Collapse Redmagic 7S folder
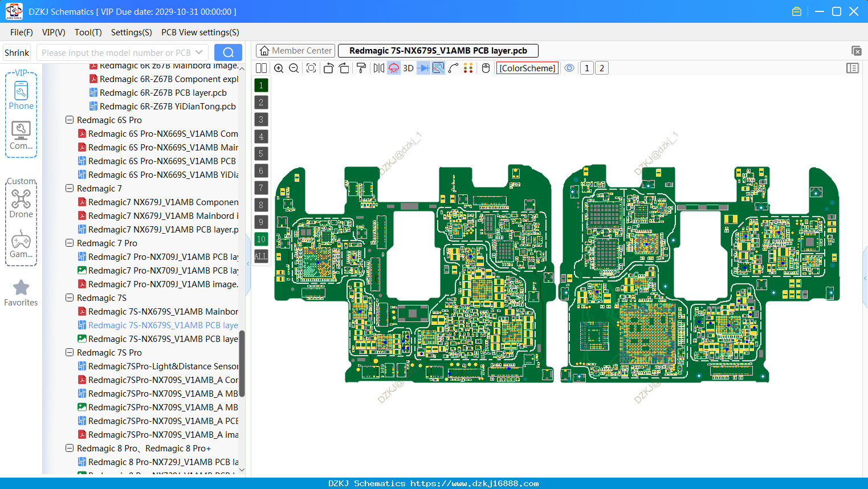Screen dimensions: 868x489 coord(70,298)
